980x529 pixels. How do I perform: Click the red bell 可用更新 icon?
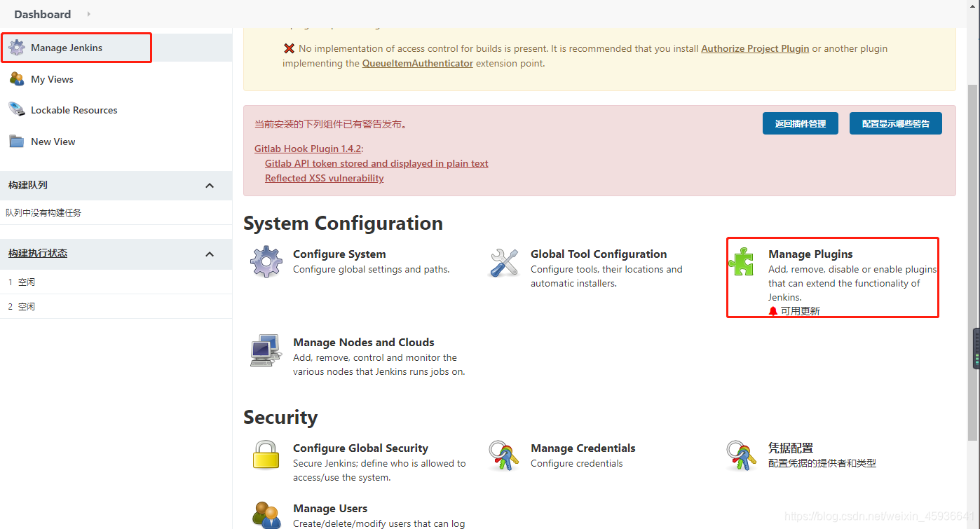773,311
